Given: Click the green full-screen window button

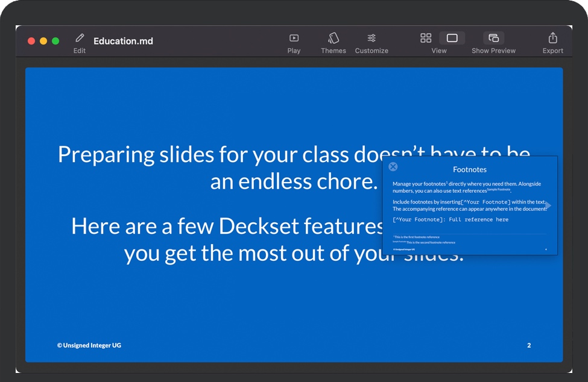Looking at the screenshot, I should pyautogui.click(x=55, y=41).
